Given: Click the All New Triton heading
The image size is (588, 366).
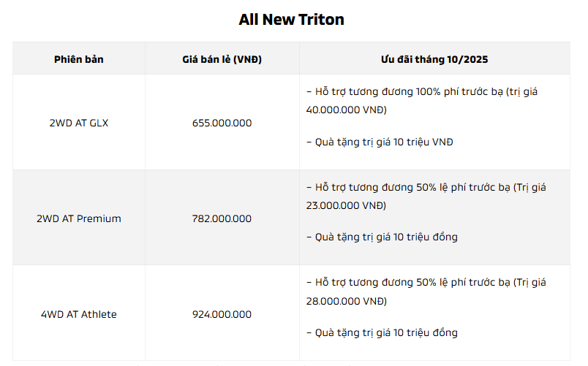Looking at the screenshot, I should point(291,20).
